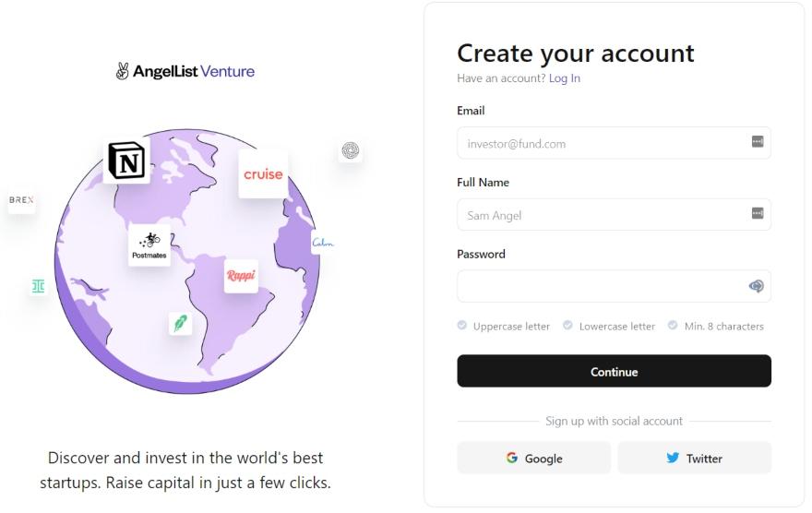Click the green Robinhood feather icon
This screenshot has height=513, width=812.
(180, 324)
